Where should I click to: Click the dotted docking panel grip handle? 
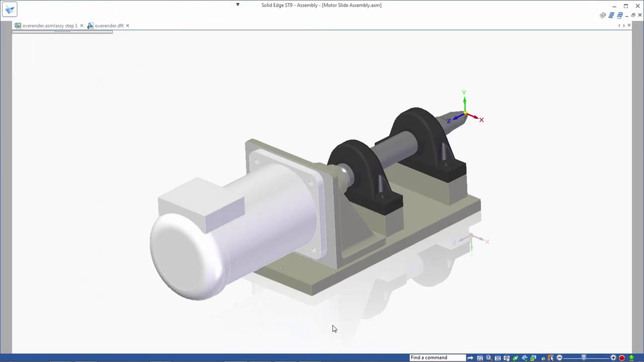click(62, 32)
